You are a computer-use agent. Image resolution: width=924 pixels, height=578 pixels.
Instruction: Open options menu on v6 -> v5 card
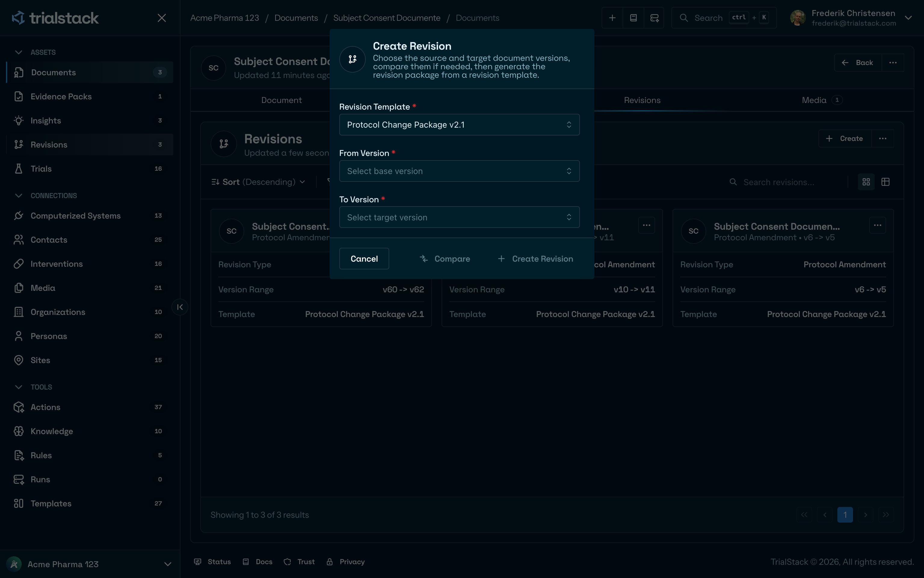877,225
